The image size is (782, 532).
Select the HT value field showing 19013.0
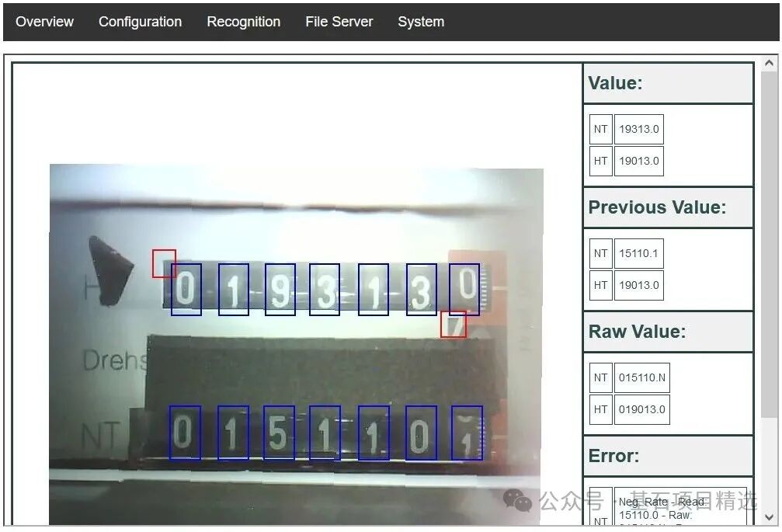point(640,161)
